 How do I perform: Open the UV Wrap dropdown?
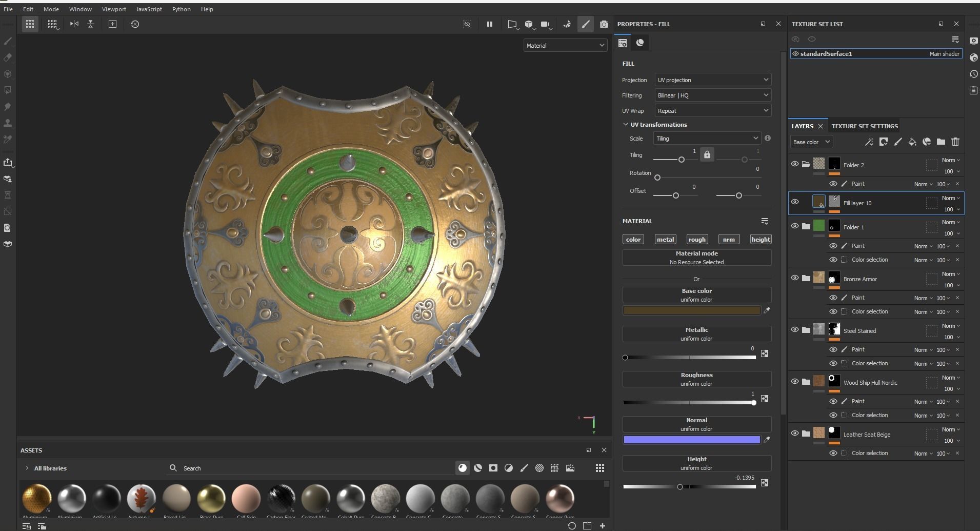click(x=713, y=111)
